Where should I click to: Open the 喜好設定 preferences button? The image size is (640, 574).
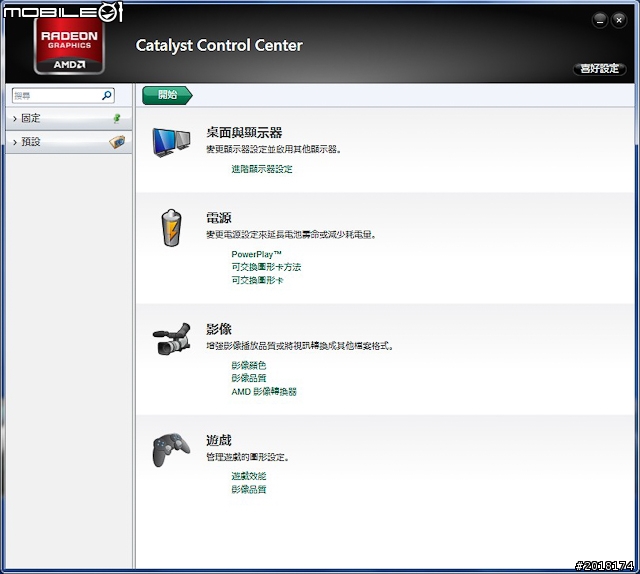(600, 69)
